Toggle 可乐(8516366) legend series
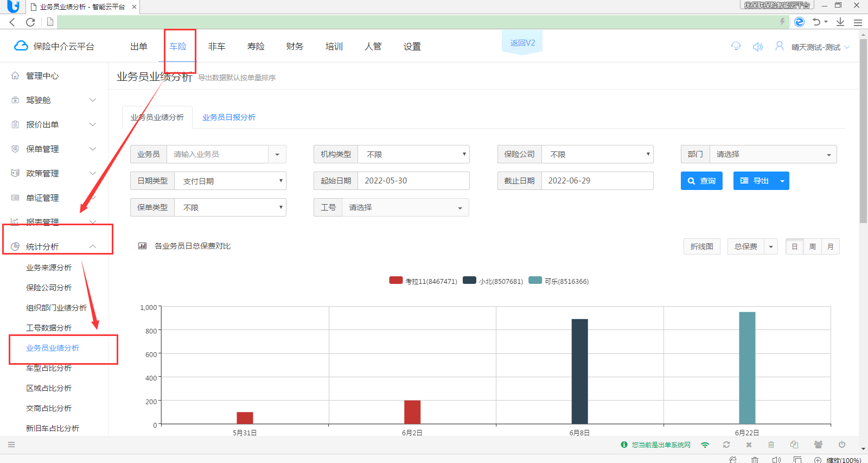Screen dimensions: 868x463 coord(559,281)
